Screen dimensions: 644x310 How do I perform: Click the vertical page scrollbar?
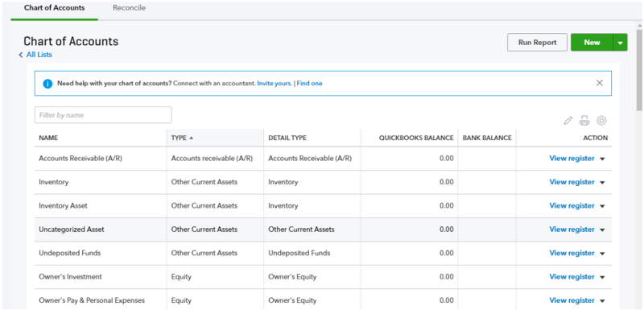click(639, 70)
